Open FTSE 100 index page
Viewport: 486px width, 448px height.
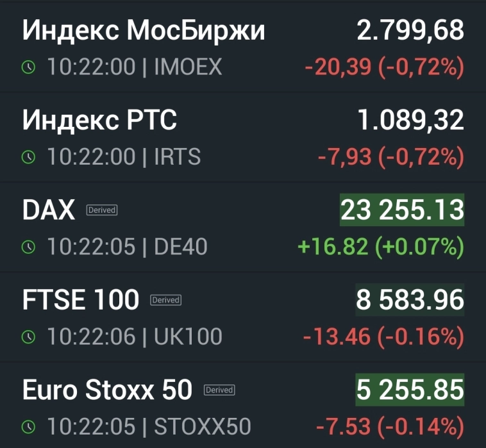coord(81,300)
